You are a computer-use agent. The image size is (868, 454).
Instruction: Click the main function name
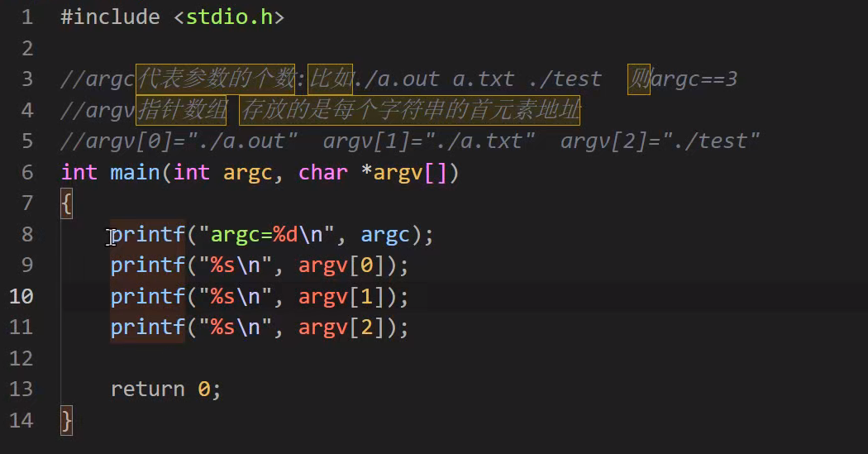pos(135,172)
